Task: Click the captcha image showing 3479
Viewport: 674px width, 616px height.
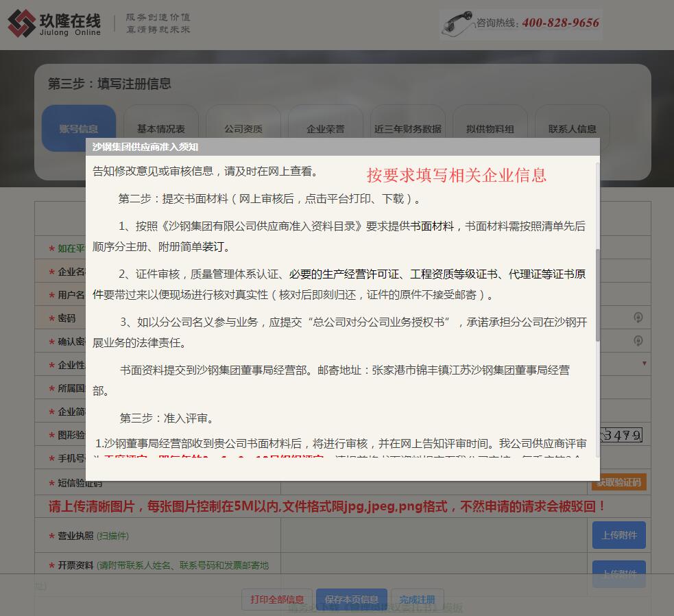Action: pos(621,435)
